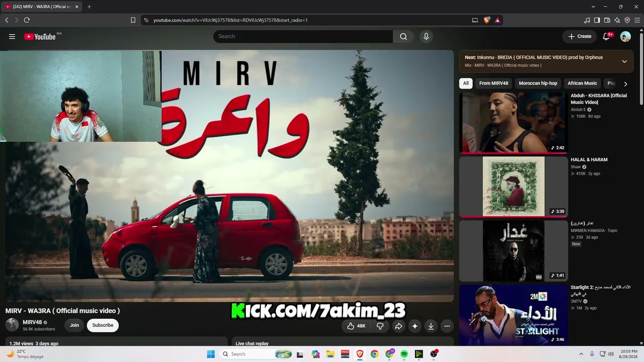This screenshot has height=362, width=644.
Task: Open the HALAL & HARAM thumbnail
Action: point(513,187)
